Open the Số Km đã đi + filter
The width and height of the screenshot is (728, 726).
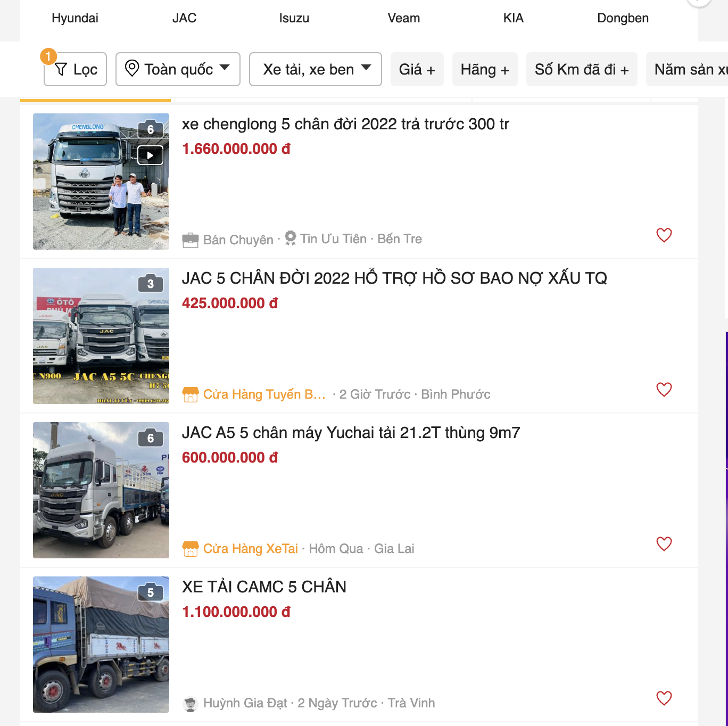582,69
